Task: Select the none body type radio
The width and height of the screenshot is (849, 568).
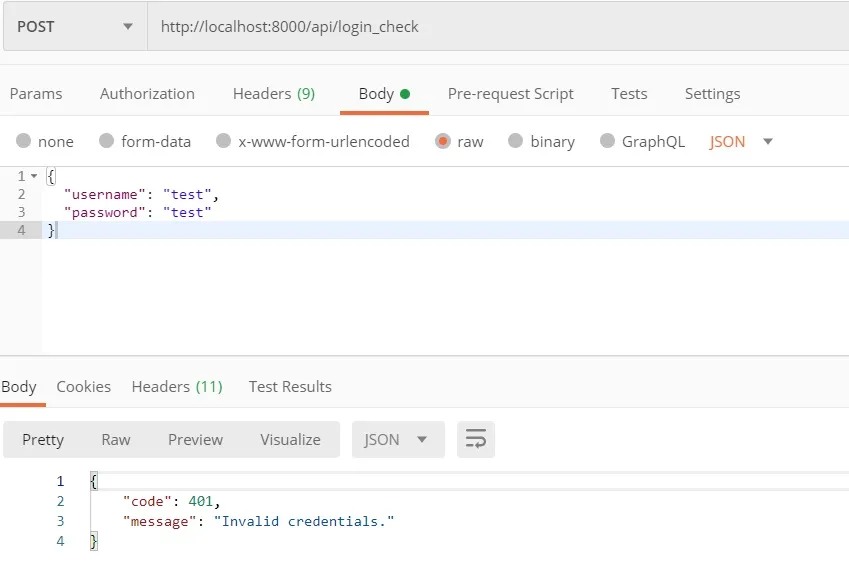Action: point(24,141)
